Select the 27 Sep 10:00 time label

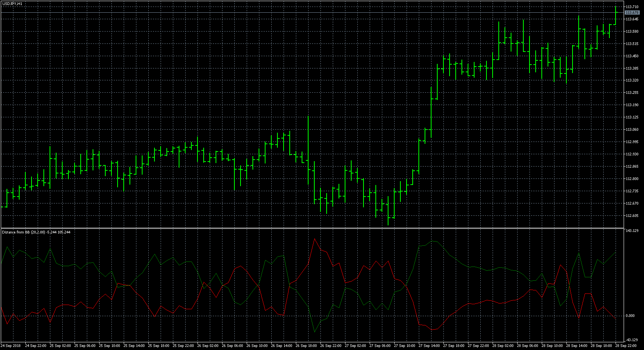tap(405, 346)
